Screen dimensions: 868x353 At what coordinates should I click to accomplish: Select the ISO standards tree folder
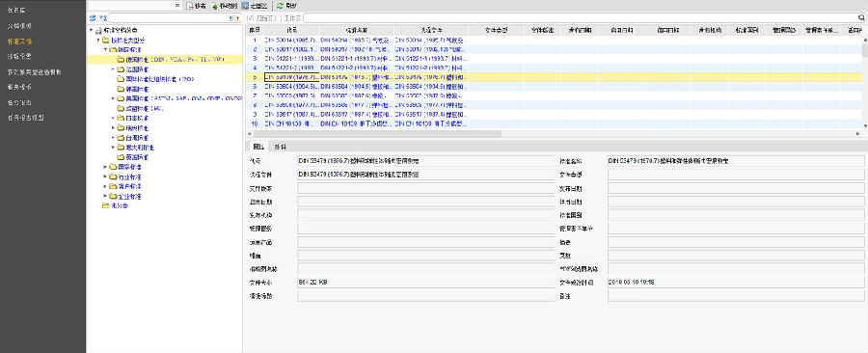pos(159,79)
